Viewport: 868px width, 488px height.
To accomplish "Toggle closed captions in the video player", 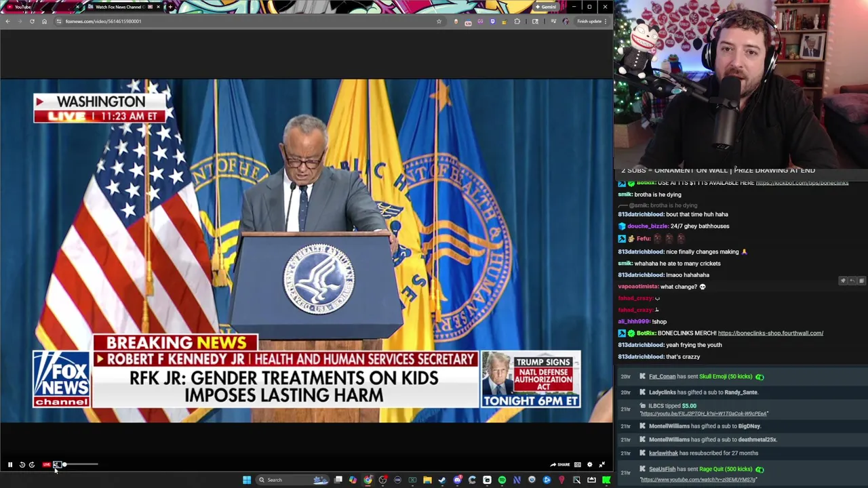I will click(x=578, y=465).
